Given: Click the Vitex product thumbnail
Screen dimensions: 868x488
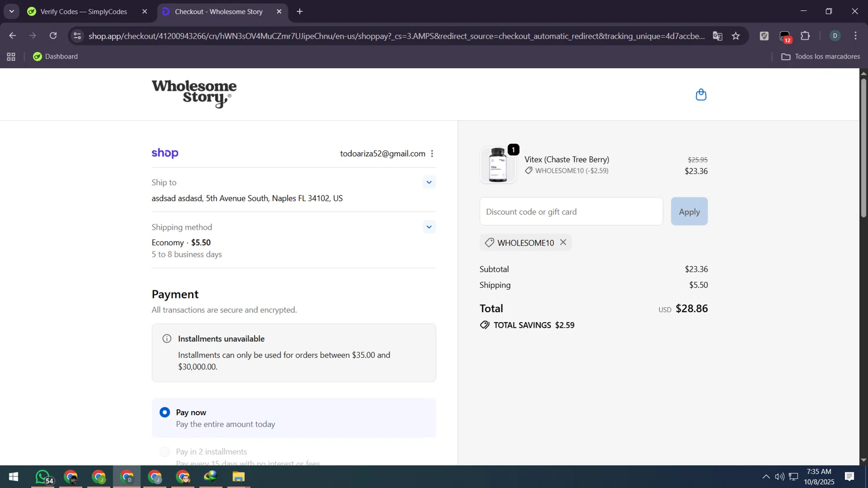Looking at the screenshot, I should tap(498, 165).
